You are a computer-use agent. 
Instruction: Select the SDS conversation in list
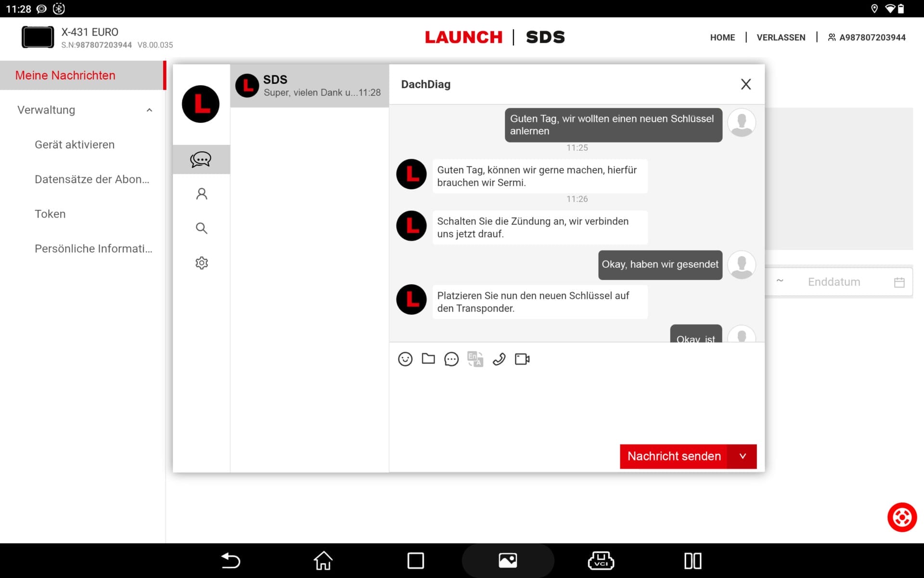(309, 86)
